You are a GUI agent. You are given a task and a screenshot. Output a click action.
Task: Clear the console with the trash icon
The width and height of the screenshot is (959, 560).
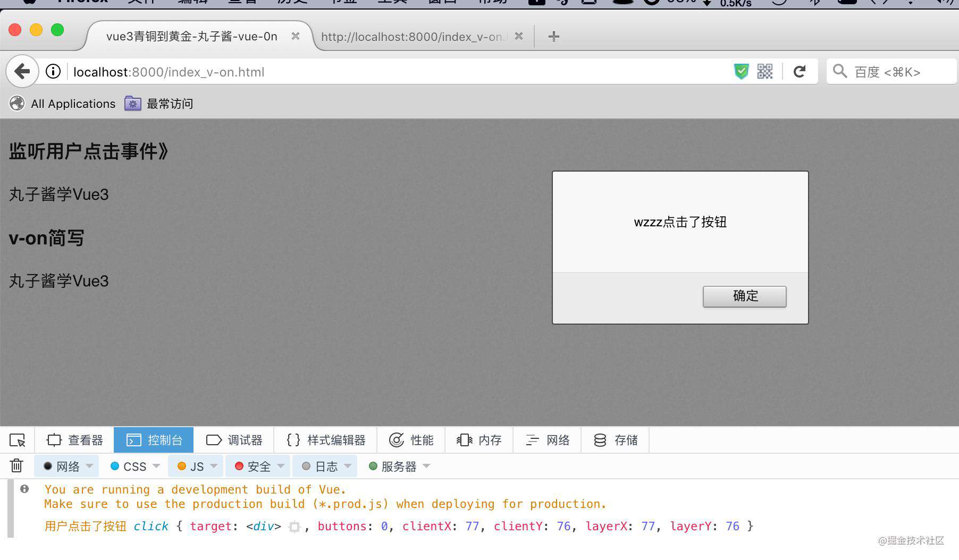click(x=16, y=466)
